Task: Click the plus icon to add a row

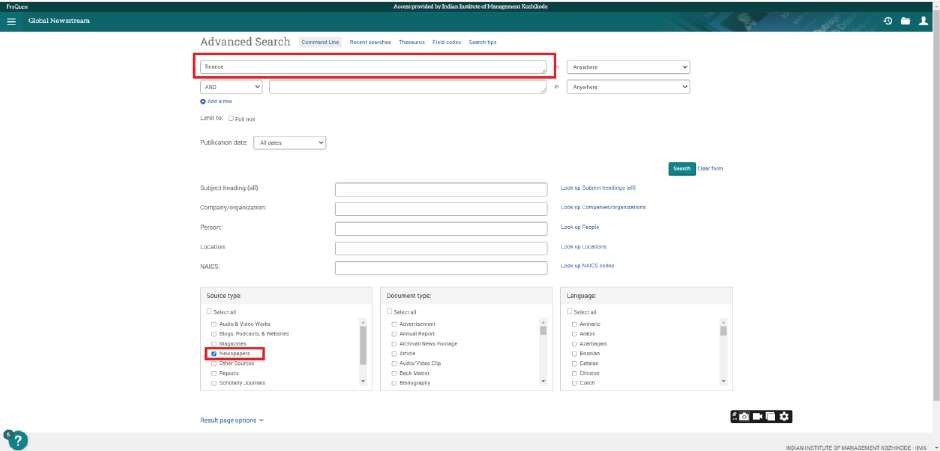Action: (x=203, y=101)
